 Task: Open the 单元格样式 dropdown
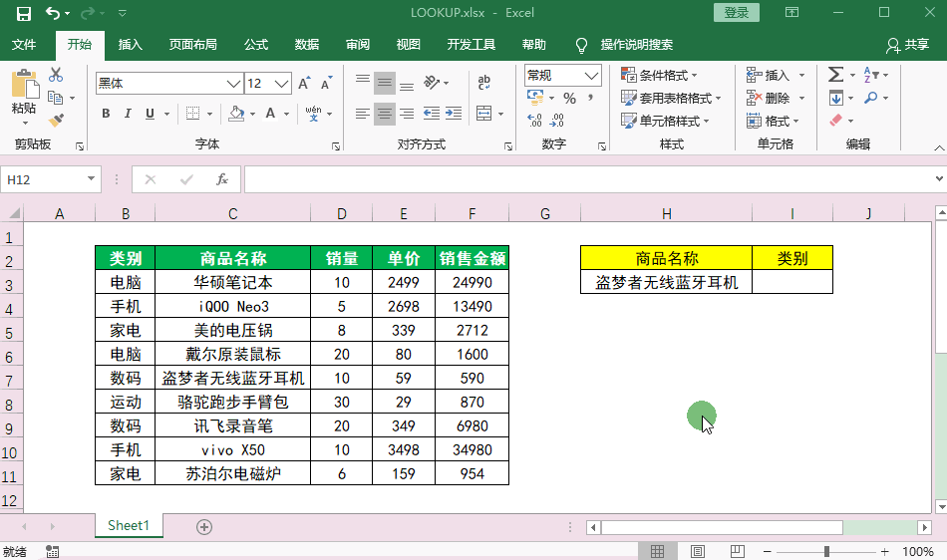click(665, 121)
